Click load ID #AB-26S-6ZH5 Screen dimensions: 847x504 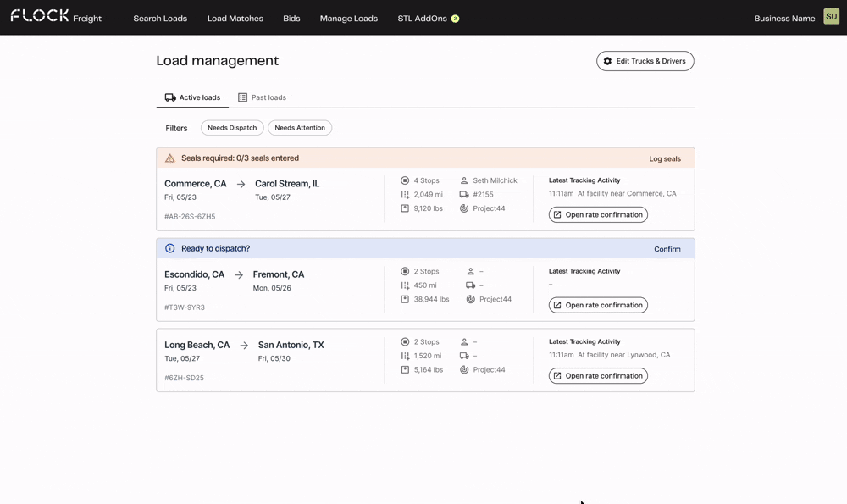click(190, 217)
